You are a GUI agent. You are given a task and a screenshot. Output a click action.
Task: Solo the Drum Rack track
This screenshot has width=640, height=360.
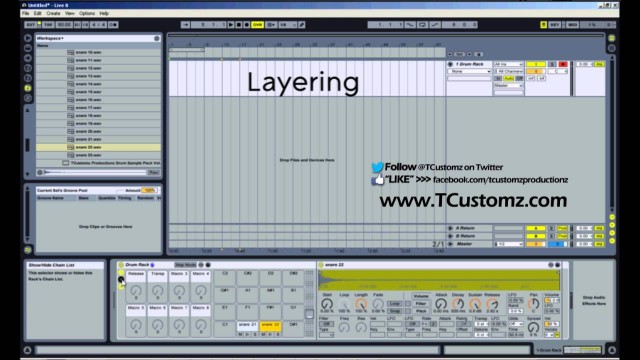click(552, 64)
